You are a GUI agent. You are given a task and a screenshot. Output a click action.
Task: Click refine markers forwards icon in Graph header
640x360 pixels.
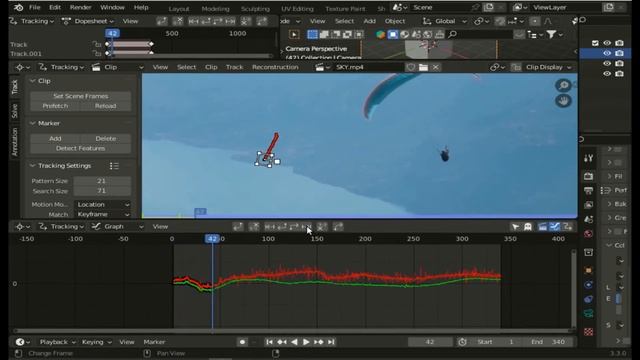click(338, 227)
